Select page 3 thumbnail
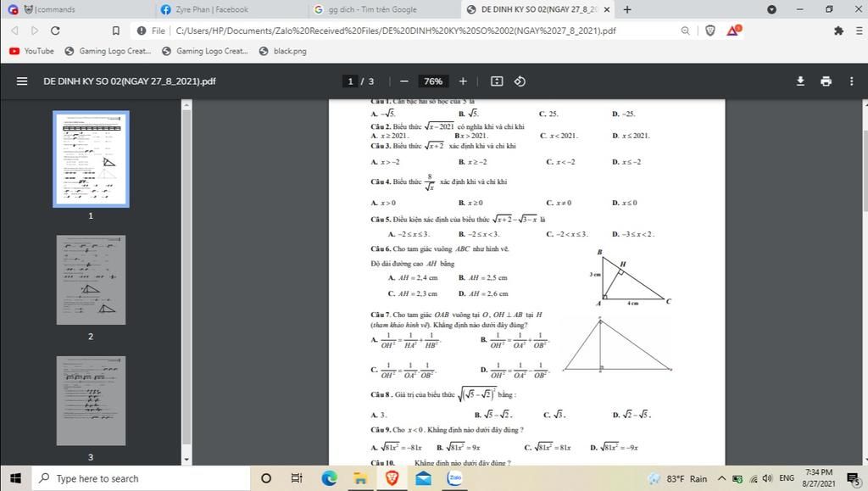 click(x=91, y=401)
